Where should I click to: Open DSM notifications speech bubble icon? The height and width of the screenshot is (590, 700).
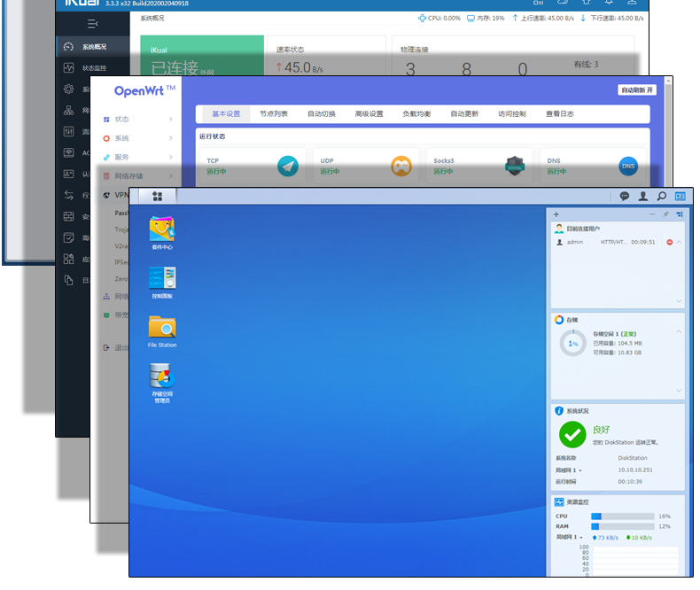624,196
